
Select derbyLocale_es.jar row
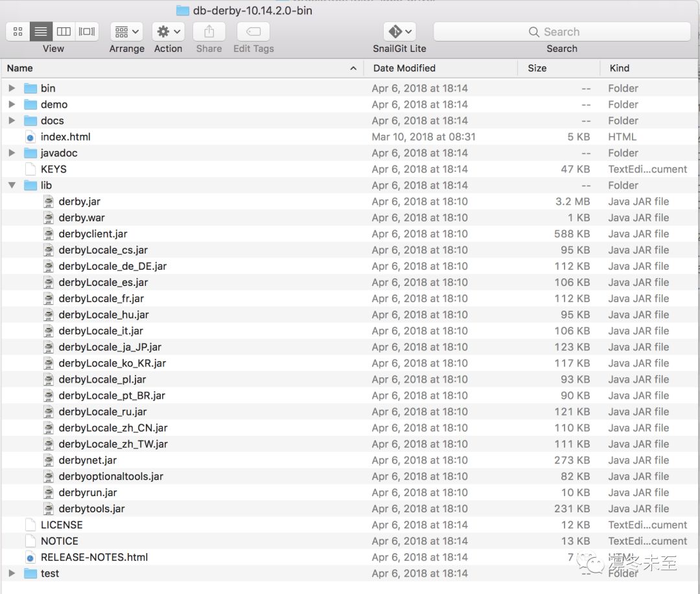[349, 282]
